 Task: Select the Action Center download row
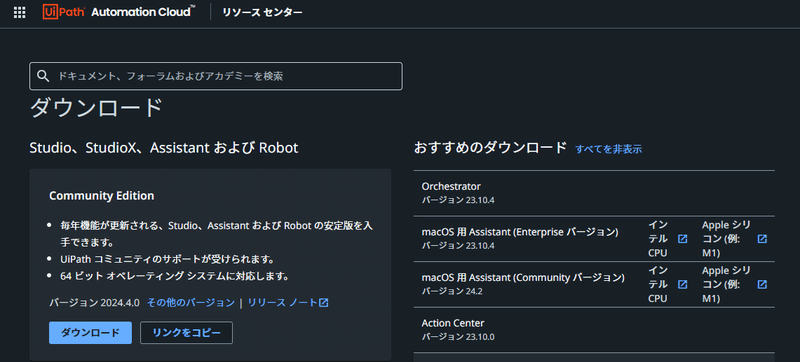click(x=594, y=330)
